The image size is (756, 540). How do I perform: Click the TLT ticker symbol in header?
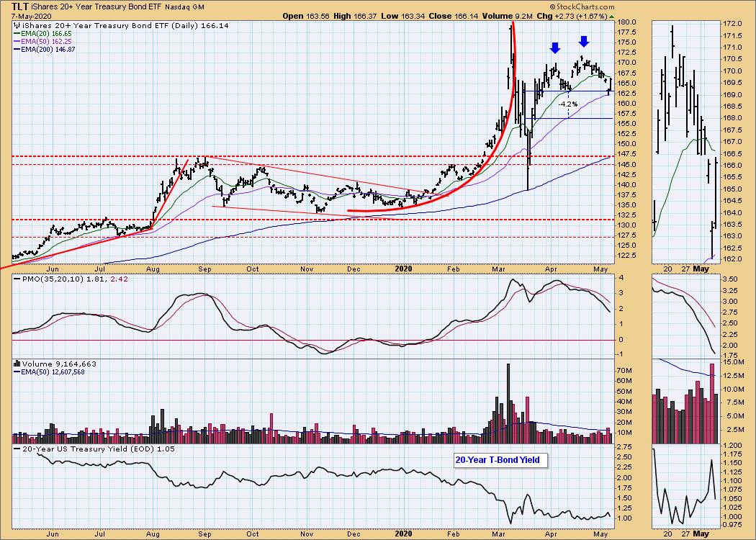click(19, 6)
